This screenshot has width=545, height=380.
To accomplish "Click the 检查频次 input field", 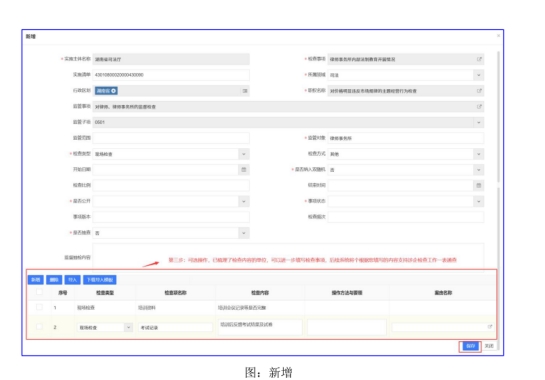I will click(x=406, y=217).
